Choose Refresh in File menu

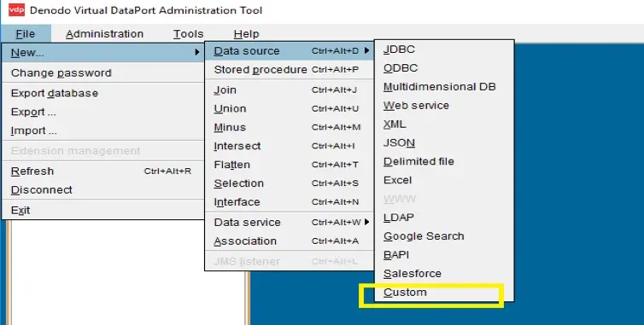point(103,171)
